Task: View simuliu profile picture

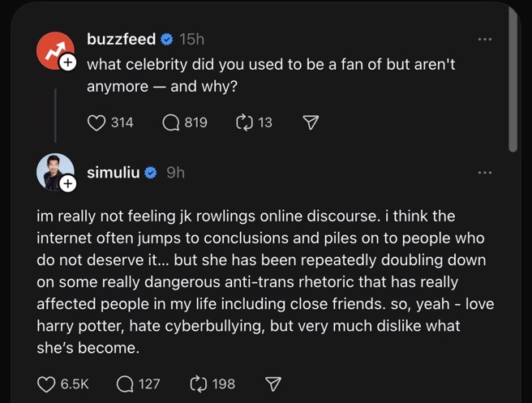Action: pyautogui.click(x=54, y=171)
